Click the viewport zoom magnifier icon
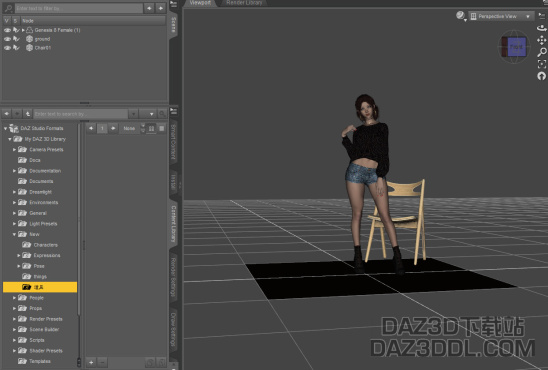 (542, 52)
